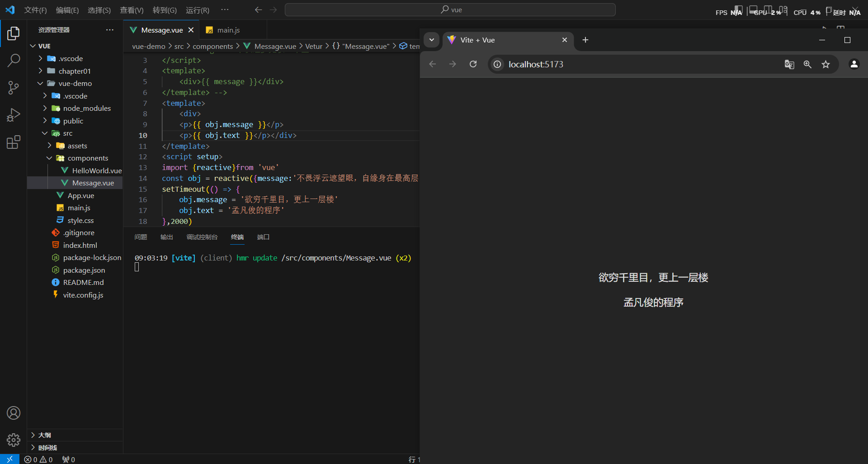Open the 转到(G) menu
Screen dimensions: 868x464
coord(165,10)
